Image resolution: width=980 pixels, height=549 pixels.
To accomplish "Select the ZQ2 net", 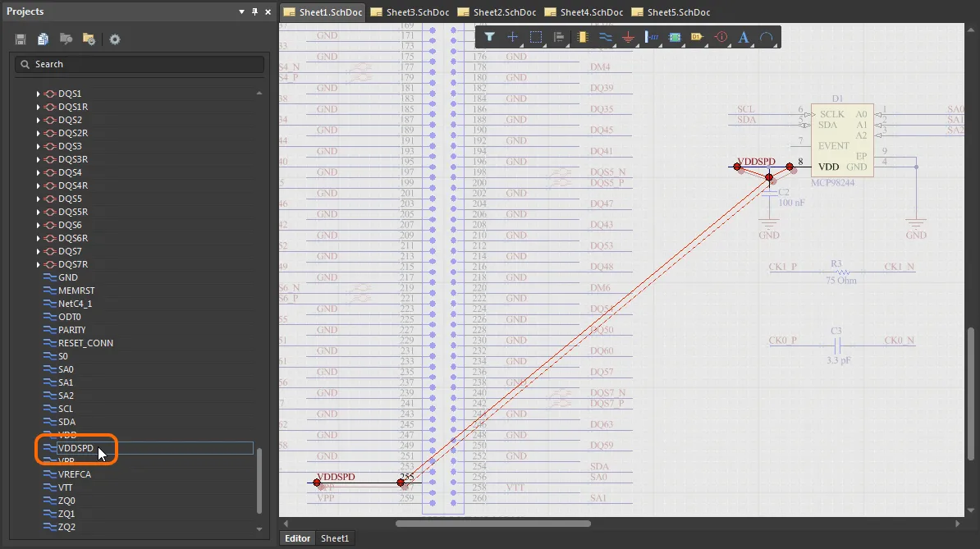I will point(66,527).
